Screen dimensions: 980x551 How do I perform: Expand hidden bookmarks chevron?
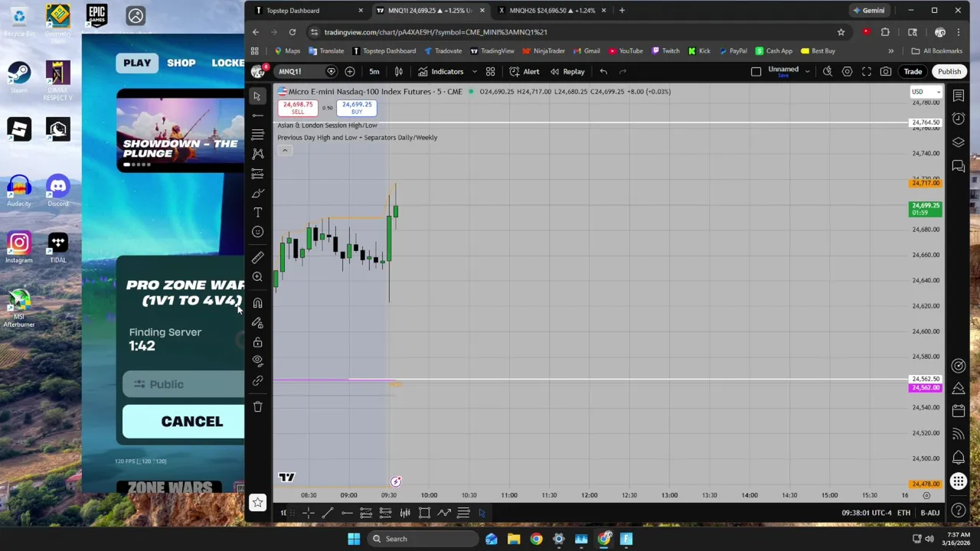pyautogui.click(x=890, y=51)
